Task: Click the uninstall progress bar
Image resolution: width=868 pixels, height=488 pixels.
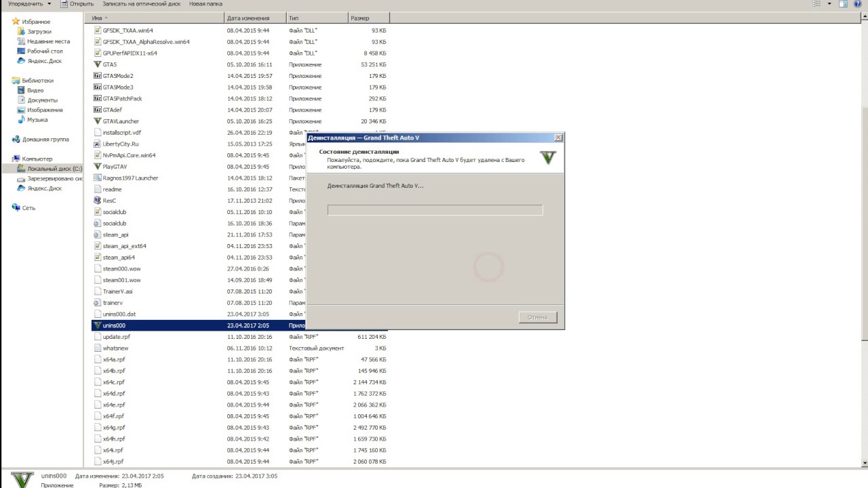Action: [435, 210]
